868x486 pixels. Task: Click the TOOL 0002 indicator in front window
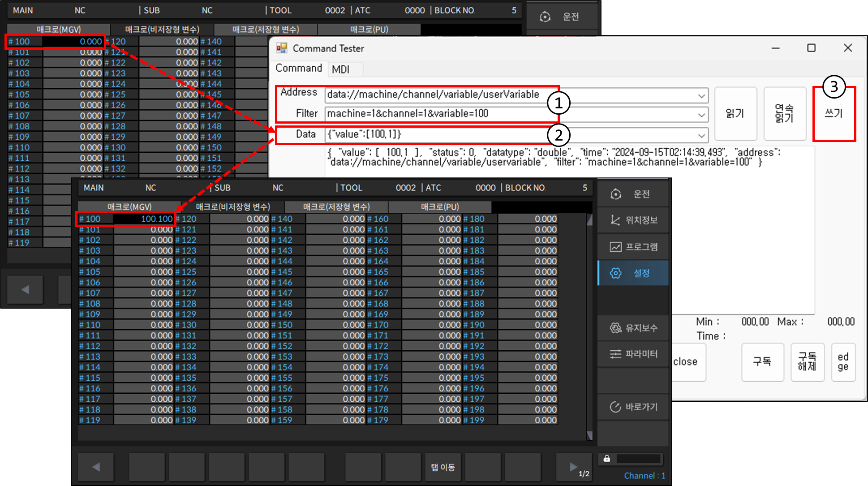click(x=378, y=188)
